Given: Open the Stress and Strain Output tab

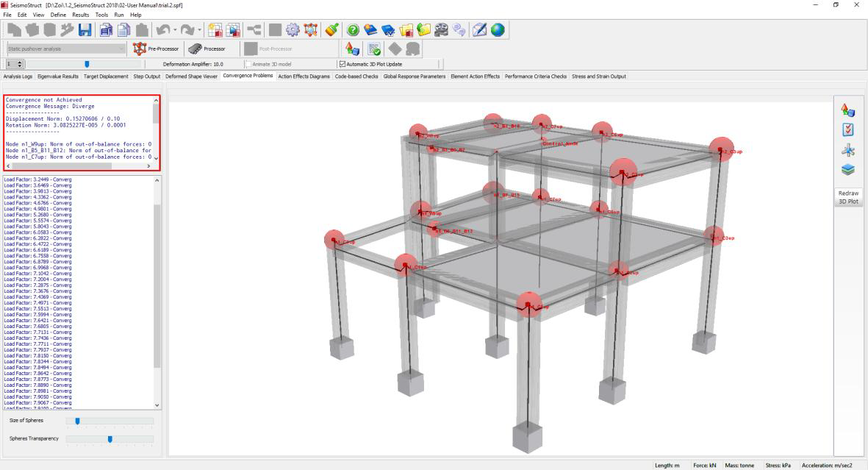Looking at the screenshot, I should click(599, 76).
